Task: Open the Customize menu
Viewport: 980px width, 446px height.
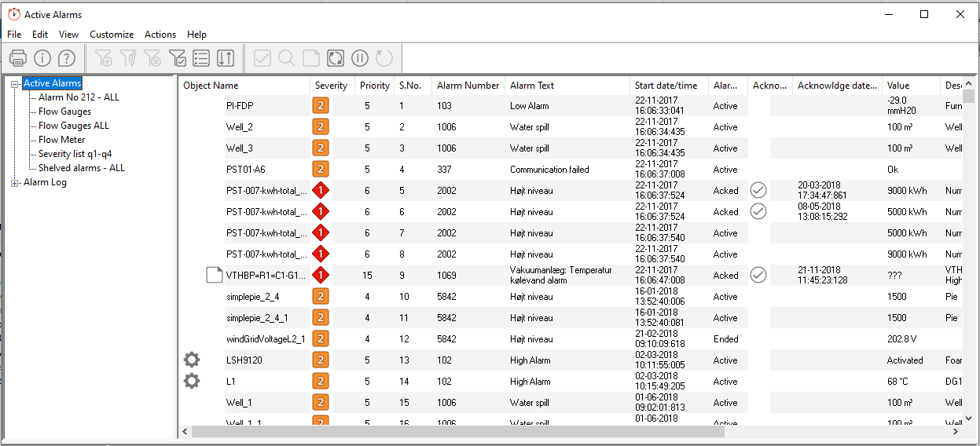Action: tap(112, 35)
